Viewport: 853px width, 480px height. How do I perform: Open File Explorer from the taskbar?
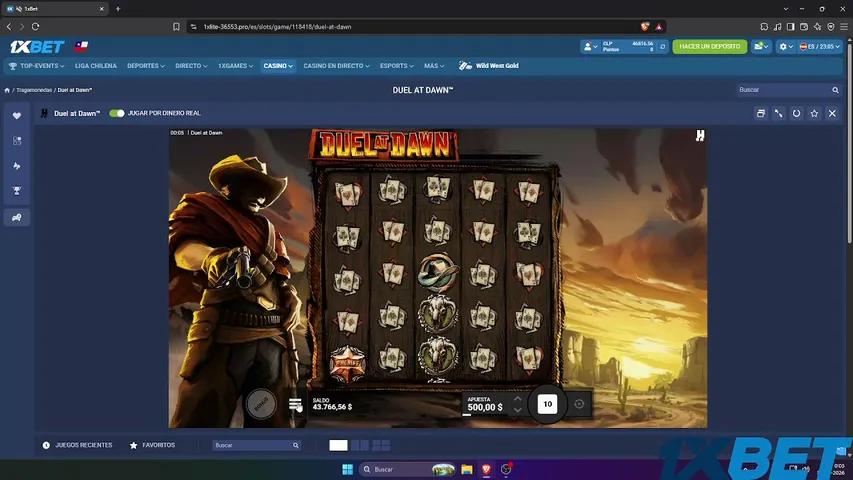point(467,469)
